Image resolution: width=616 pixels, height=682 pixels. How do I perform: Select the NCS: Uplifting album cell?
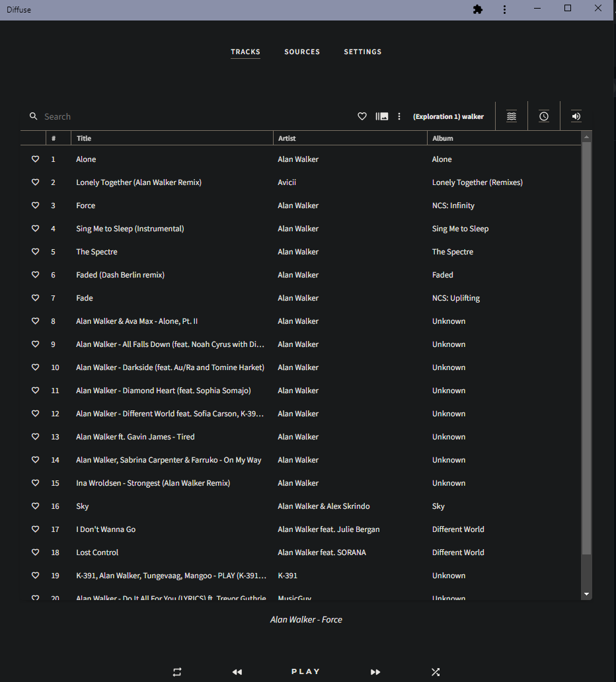point(456,297)
